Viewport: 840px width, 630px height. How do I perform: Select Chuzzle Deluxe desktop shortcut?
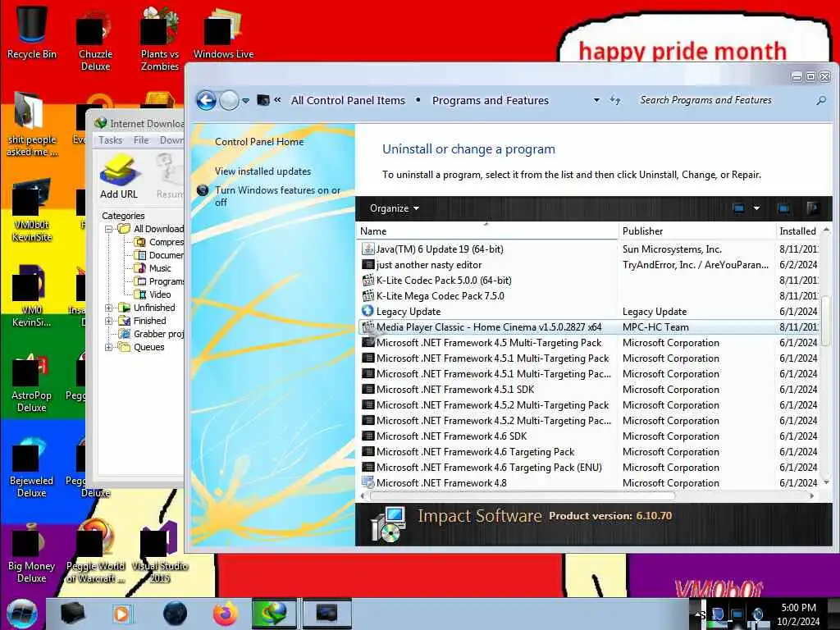tap(95, 40)
